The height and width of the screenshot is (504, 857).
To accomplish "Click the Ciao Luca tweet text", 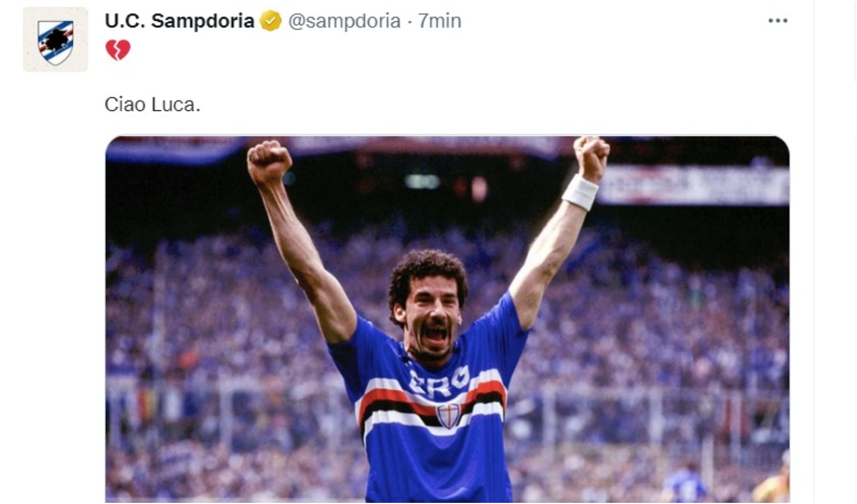I will [x=152, y=105].
